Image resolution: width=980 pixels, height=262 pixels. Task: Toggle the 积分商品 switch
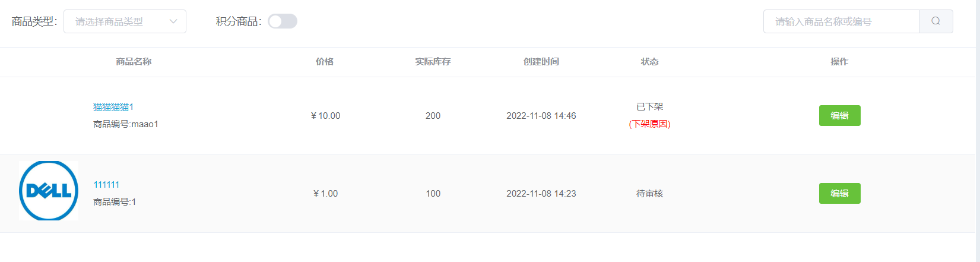283,21
